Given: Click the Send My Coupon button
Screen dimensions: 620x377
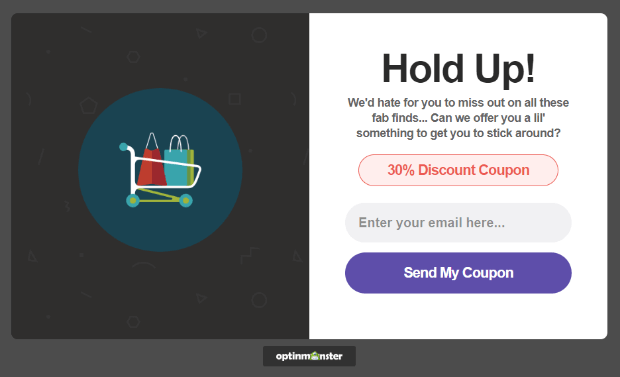Looking at the screenshot, I should click(458, 273).
